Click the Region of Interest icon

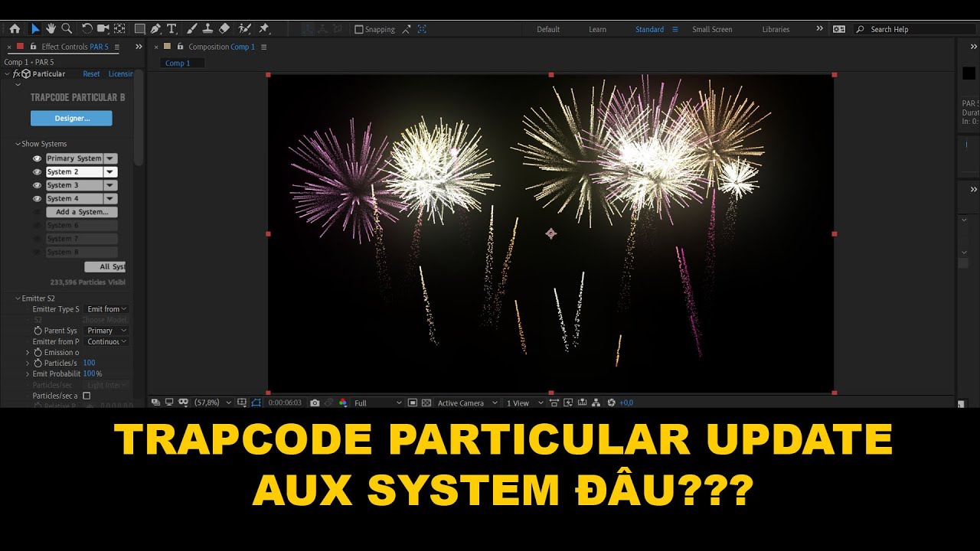413,403
